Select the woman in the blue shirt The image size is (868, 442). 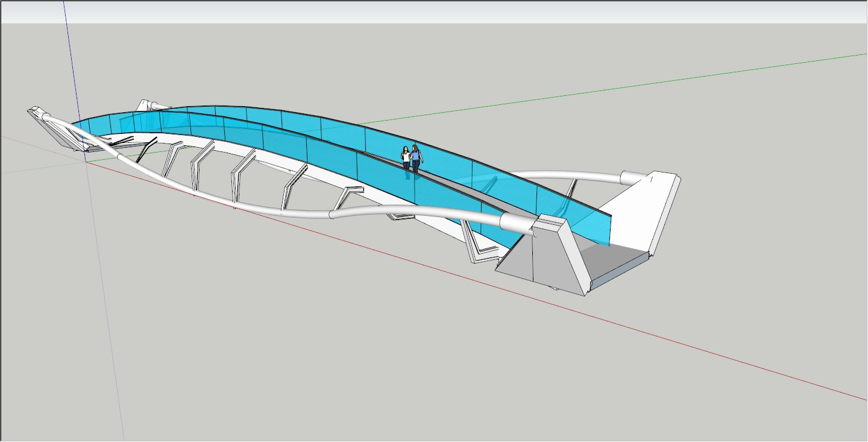pyautogui.click(x=415, y=157)
